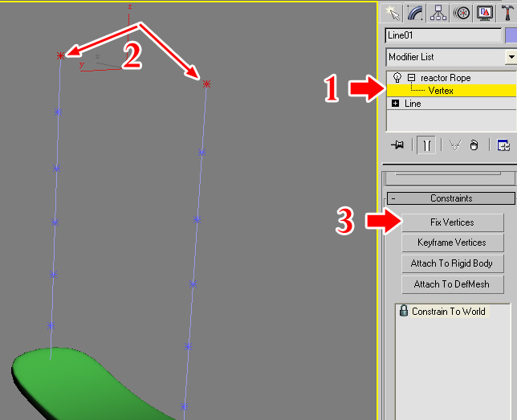Click the Pin Stack icon
Image resolution: width=517 pixels, height=420 pixels.
(x=397, y=145)
